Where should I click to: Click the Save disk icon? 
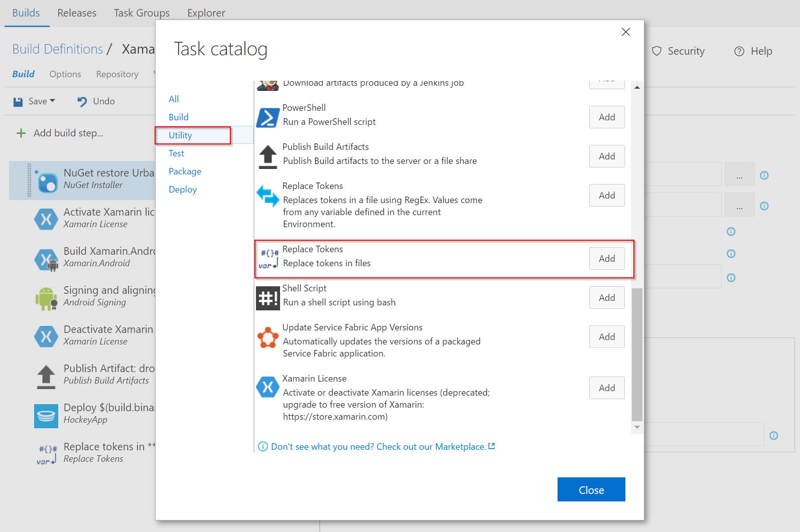[x=18, y=102]
